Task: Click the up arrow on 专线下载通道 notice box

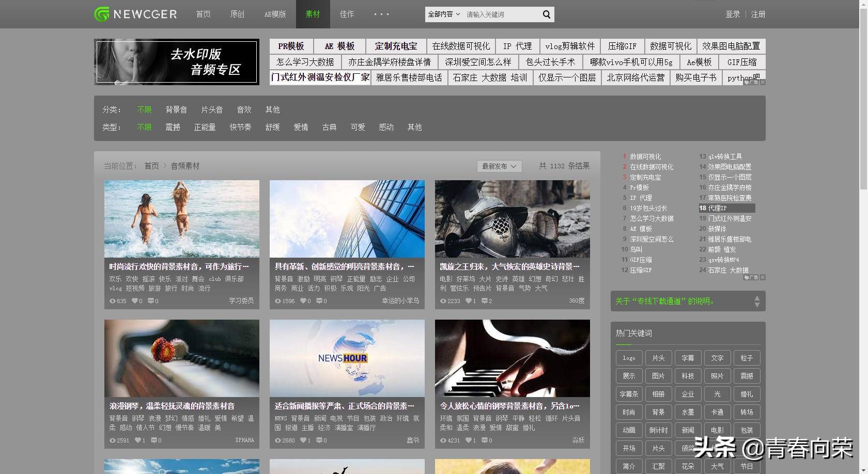Action: click(757, 297)
